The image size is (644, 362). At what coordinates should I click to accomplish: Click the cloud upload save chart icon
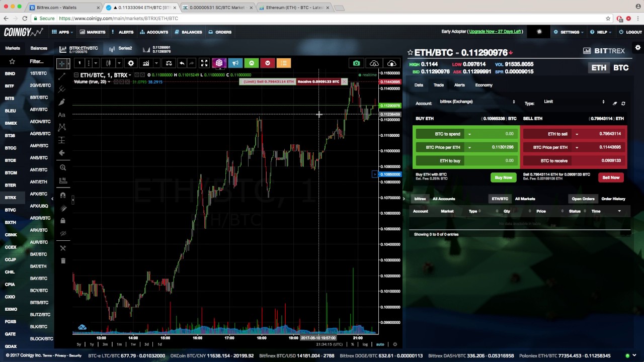[391, 63]
